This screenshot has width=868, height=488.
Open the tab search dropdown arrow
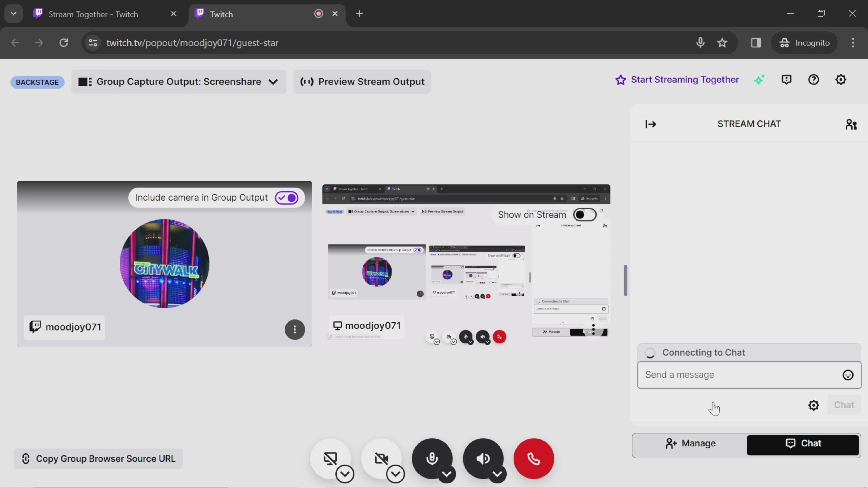[14, 14]
